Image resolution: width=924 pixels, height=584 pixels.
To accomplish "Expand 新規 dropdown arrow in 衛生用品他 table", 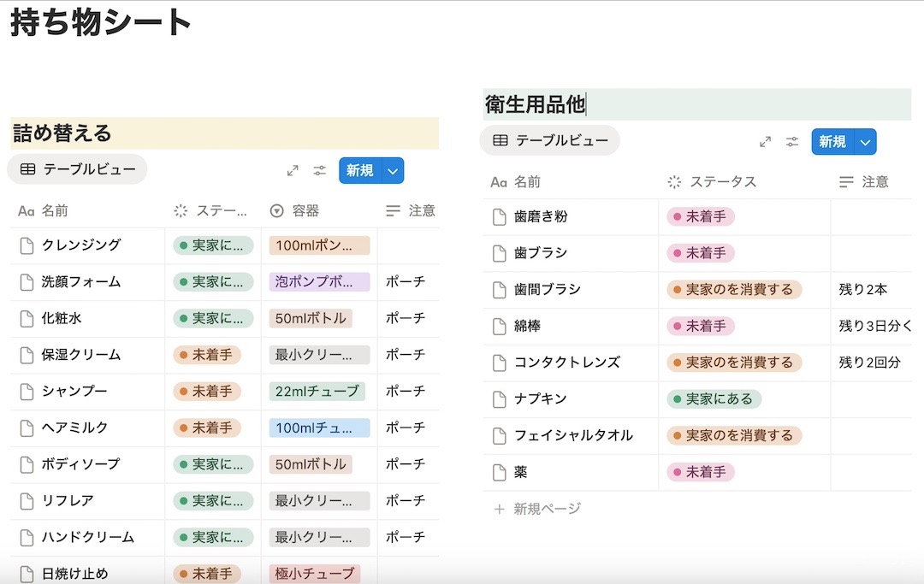I will coord(866,142).
